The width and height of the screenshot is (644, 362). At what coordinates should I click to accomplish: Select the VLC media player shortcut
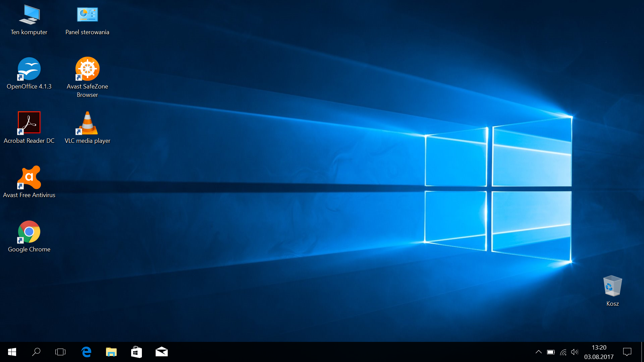[x=87, y=123]
